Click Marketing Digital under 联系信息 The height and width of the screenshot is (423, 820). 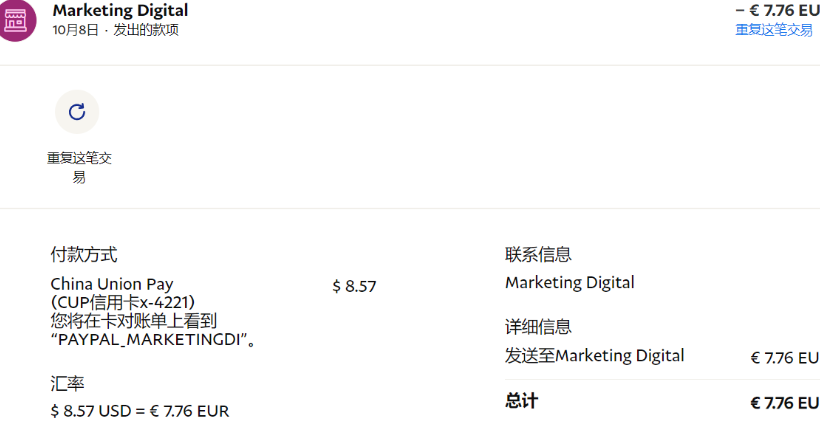pos(569,283)
